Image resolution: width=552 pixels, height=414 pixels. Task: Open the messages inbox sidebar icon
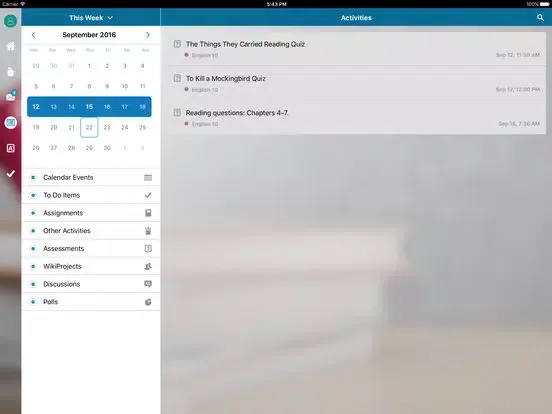pos(11,96)
